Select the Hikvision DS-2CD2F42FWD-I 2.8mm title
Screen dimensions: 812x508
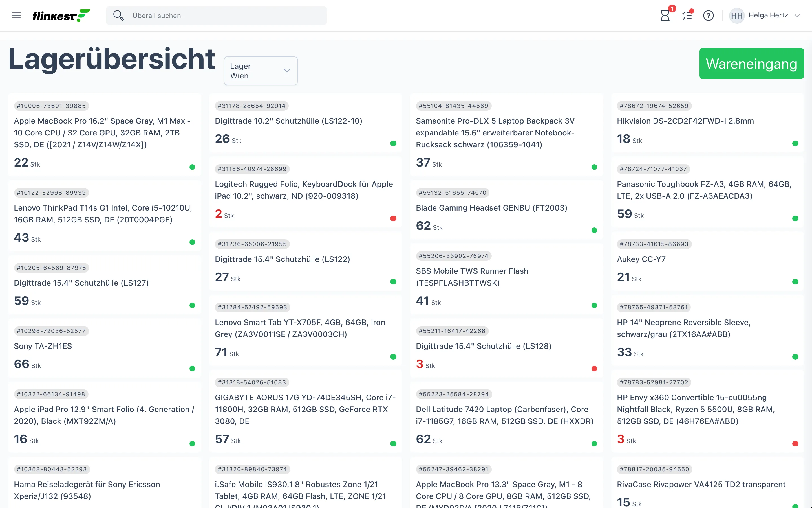coord(685,121)
